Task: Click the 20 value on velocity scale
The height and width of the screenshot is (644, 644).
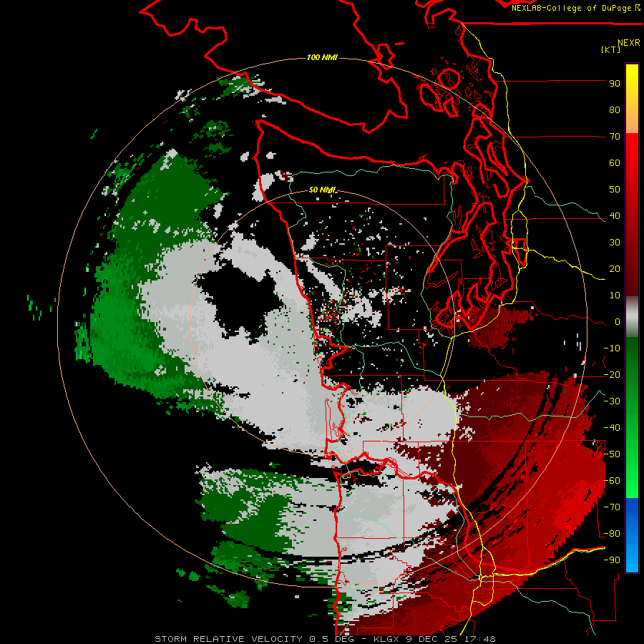Action: point(615,269)
